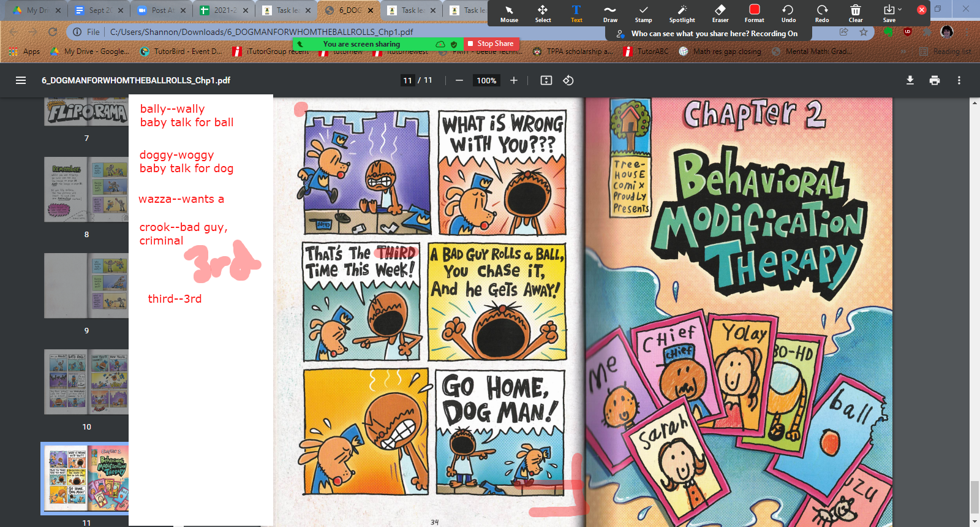
Task: Redo the annotation
Action: click(x=822, y=13)
